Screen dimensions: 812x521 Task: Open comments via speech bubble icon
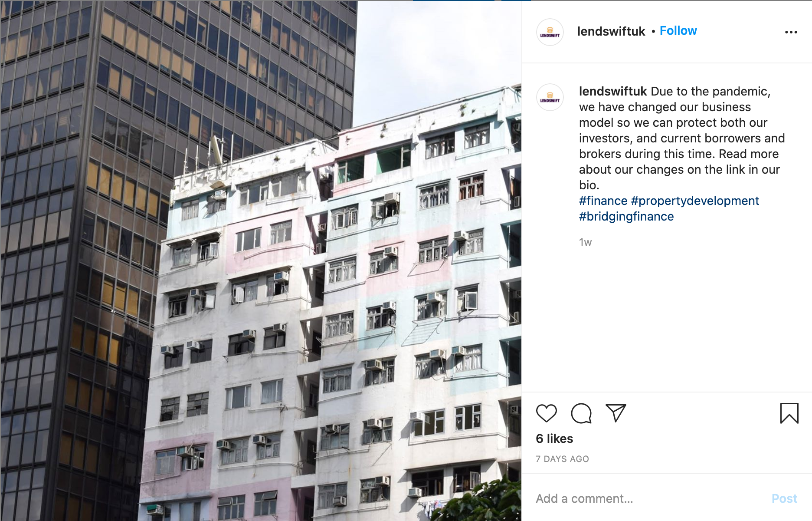pyautogui.click(x=581, y=413)
